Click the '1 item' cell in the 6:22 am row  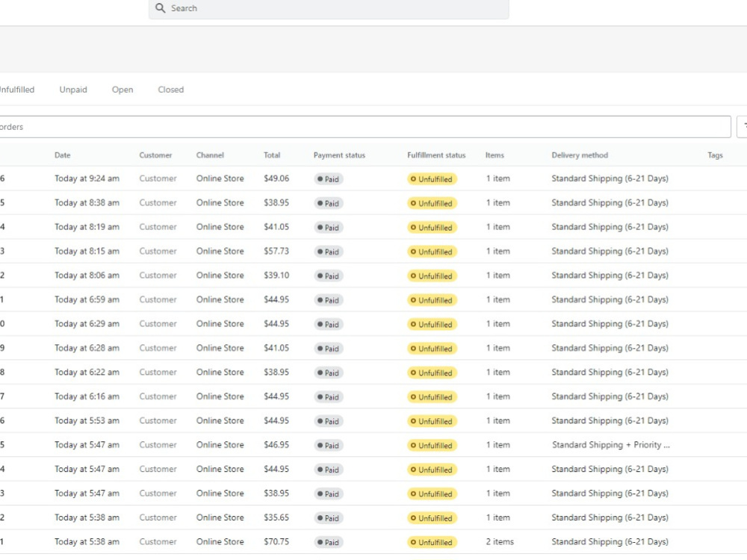click(498, 373)
